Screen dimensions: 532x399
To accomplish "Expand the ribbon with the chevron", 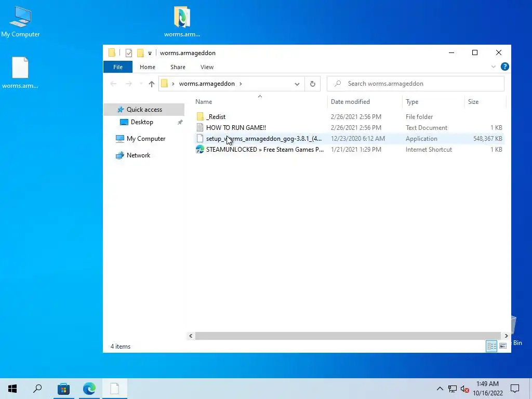I will (494, 67).
